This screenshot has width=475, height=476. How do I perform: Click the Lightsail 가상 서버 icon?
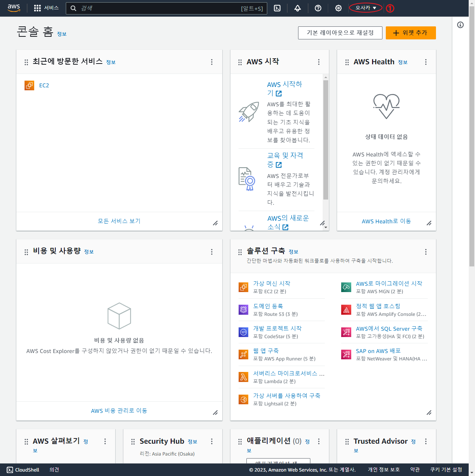tap(243, 399)
